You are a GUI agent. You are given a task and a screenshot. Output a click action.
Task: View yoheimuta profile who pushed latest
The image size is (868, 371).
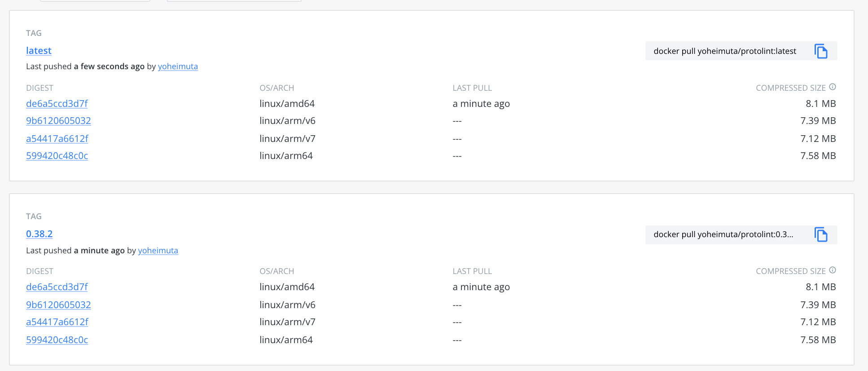(x=178, y=66)
